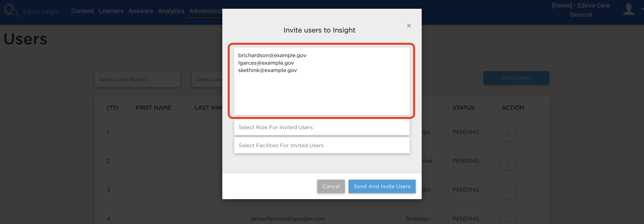Open the action menu for row 2

508,163
